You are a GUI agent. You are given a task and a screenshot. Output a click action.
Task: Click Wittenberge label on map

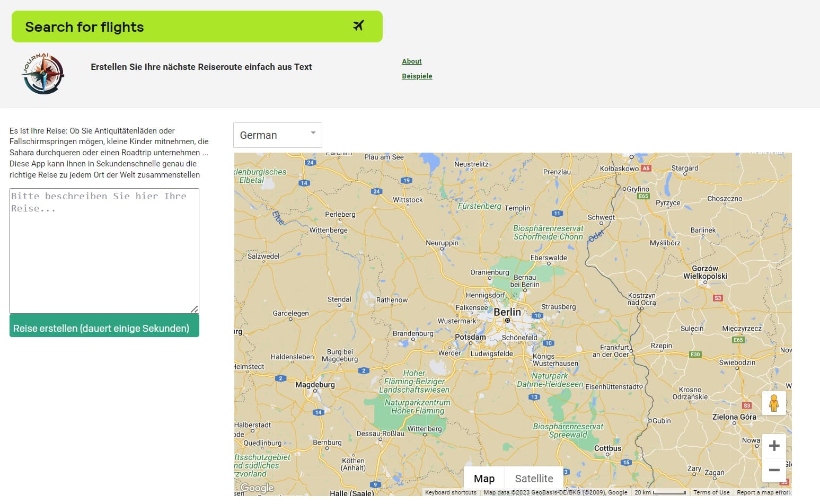328,230
